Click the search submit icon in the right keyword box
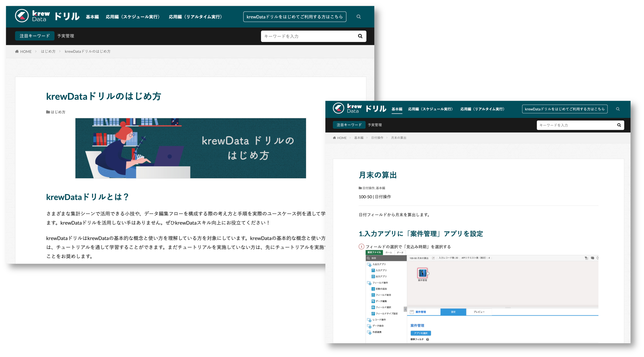644x357 pixels. [619, 125]
